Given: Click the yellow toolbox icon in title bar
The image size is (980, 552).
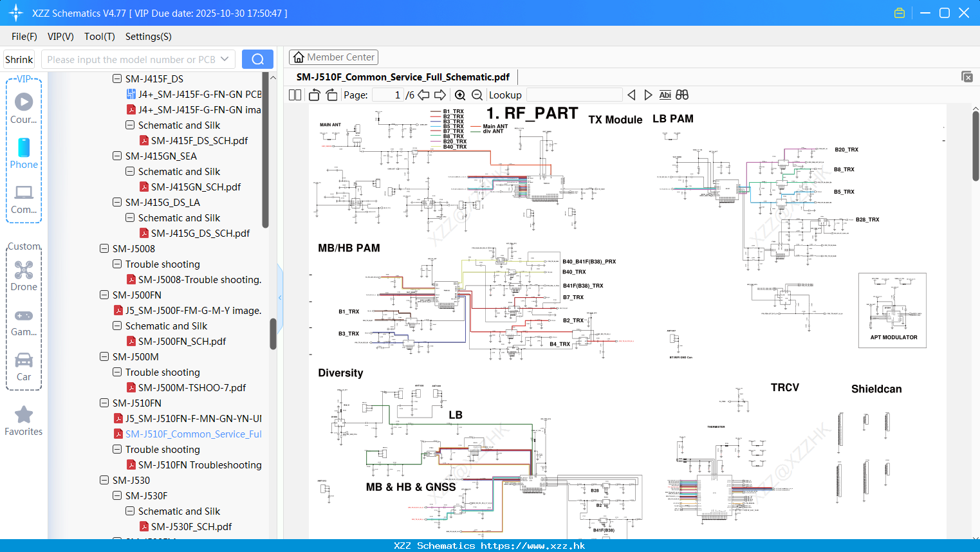Looking at the screenshot, I should (900, 13).
